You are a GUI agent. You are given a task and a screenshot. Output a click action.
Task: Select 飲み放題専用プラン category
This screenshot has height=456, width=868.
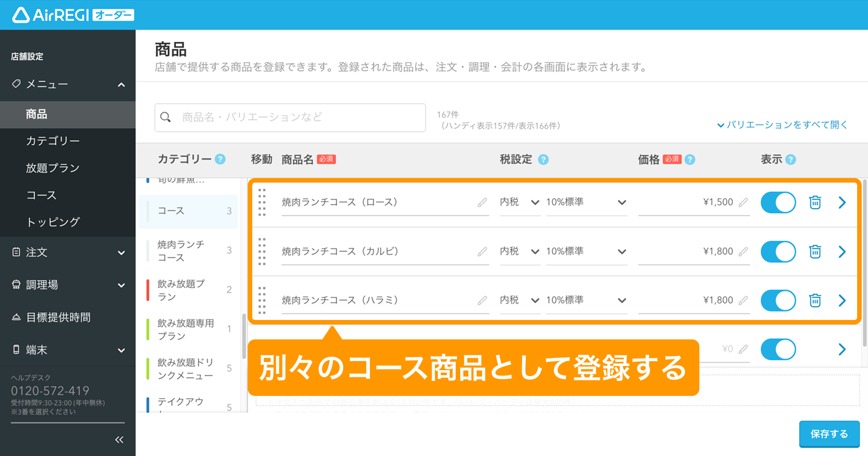click(x=188, y=329)
